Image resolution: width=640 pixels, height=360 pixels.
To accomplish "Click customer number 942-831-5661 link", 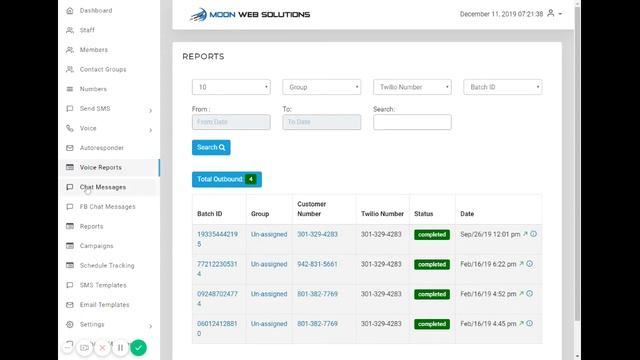I will 317,264.
